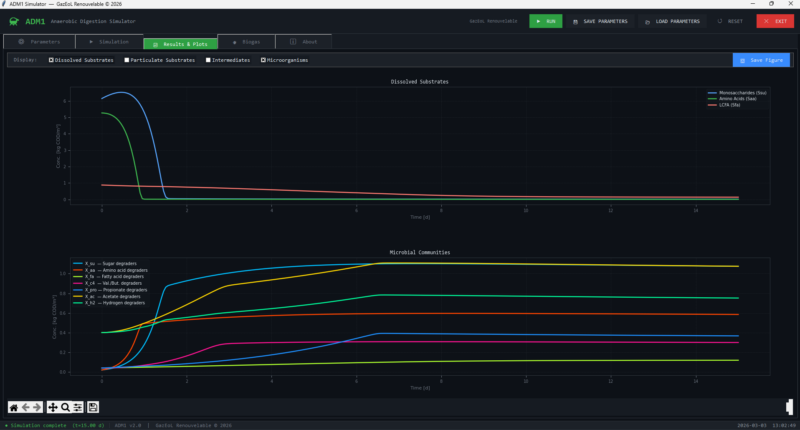Open the Simulation tab
The width and height of the screenshot is (800, 430).
[x=109, y=42]
